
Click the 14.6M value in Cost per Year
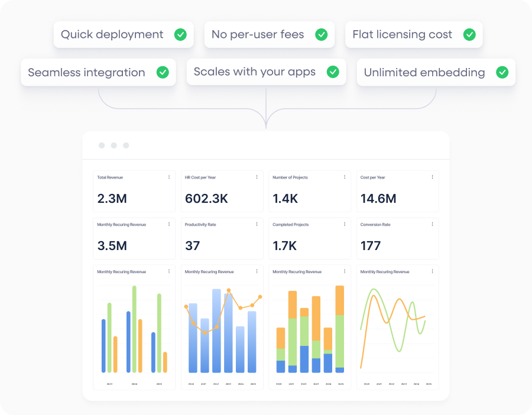tap(378, 199)
